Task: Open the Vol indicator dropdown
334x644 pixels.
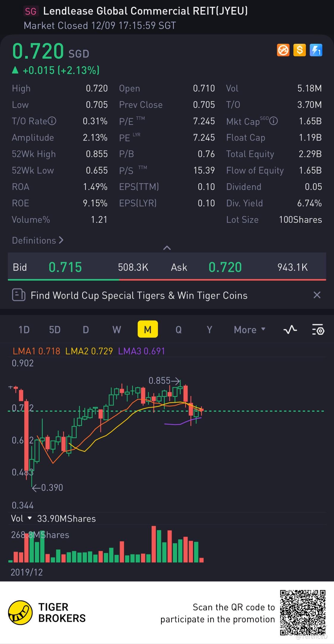Action: 21,519
